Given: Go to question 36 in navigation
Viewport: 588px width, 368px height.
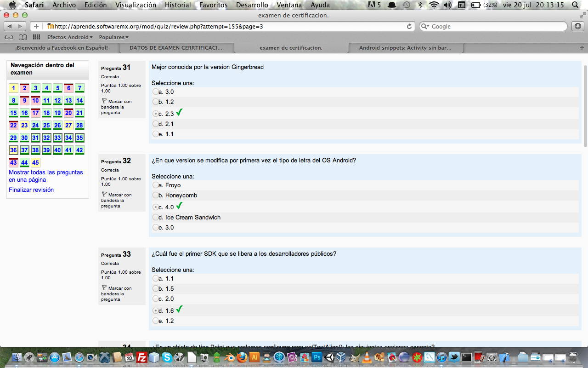Looking at the screenshot, I should coord(13,150).
